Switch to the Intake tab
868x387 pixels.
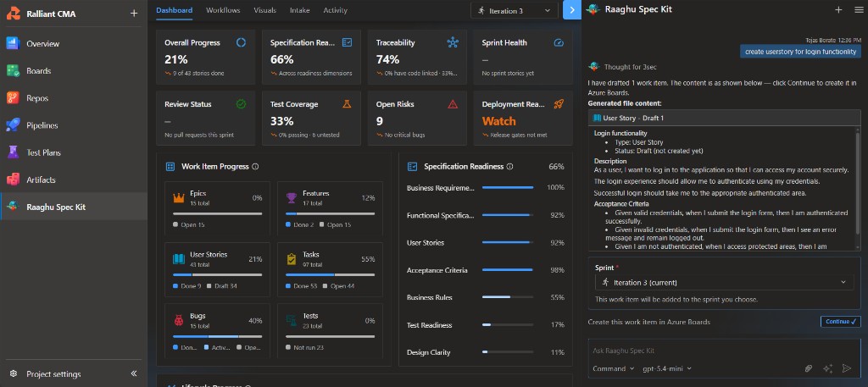[300, 10]
